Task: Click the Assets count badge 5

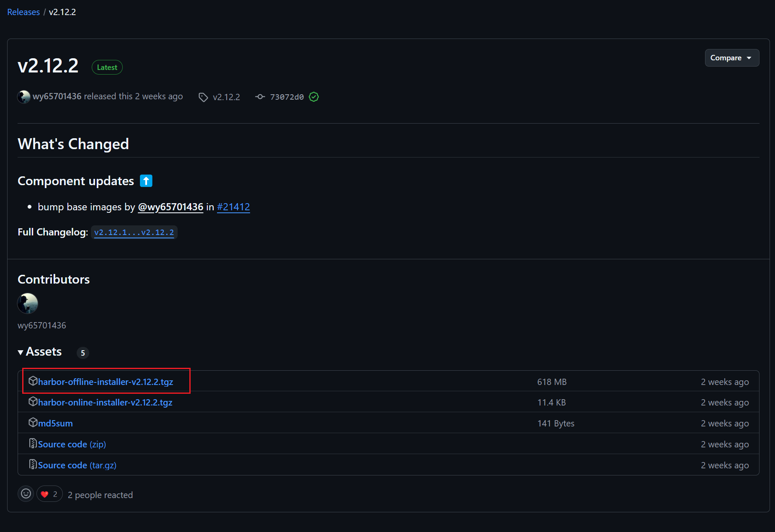Action: pos(83,353)
